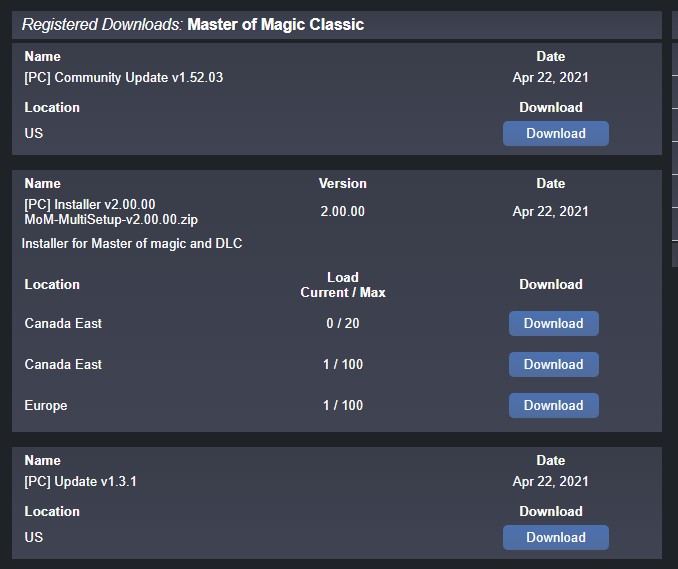The image size is (678, 569).
Task: Click Download for Canada East 0 / 20 server
Action: click(553, 324)
